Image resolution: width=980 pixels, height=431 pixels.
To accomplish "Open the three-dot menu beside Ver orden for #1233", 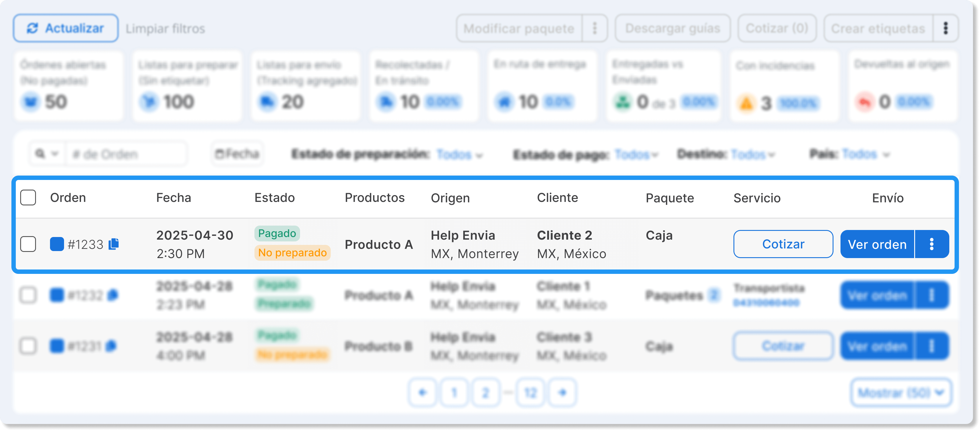I will pyautogui.click(x=932, y=244).
